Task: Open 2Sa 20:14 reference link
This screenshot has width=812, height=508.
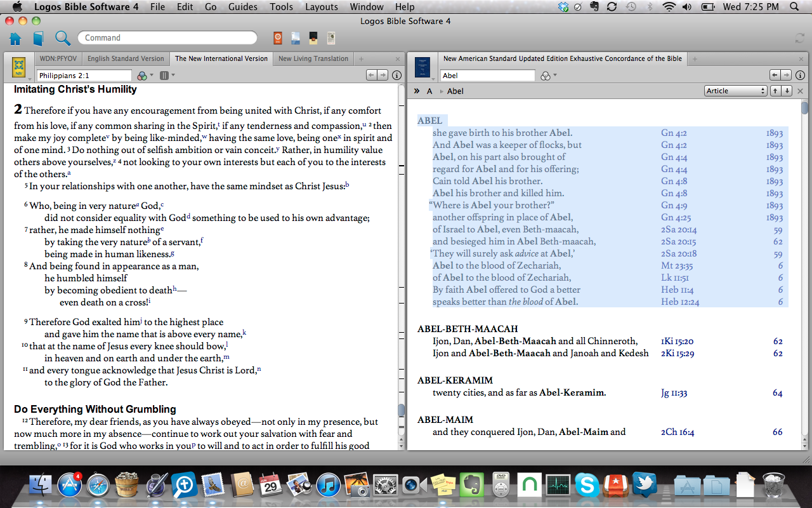Action: coord(679,229)
